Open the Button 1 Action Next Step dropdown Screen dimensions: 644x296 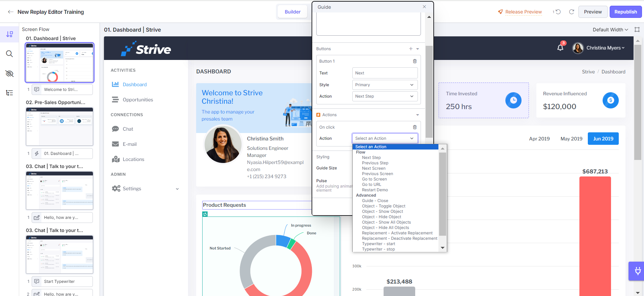coord(385,96)
